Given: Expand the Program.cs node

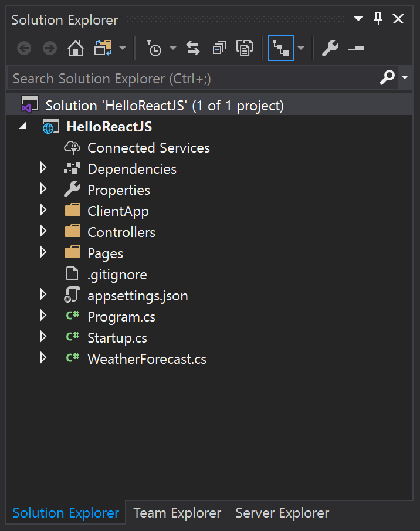Looking at the screenshot, I should click(x=43, y=316).
